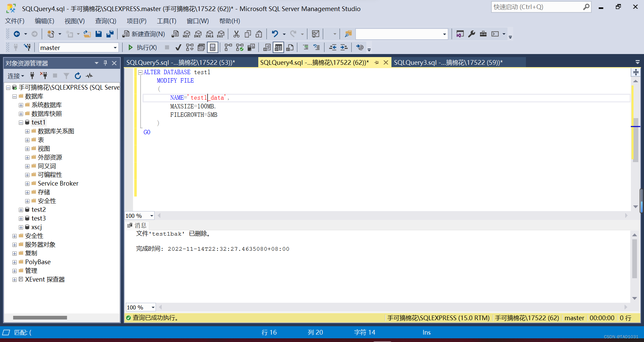This screenshot has width=644, height=342.
Task: Open the messages pane zoom 100 % dropdown
Action: 153,307
